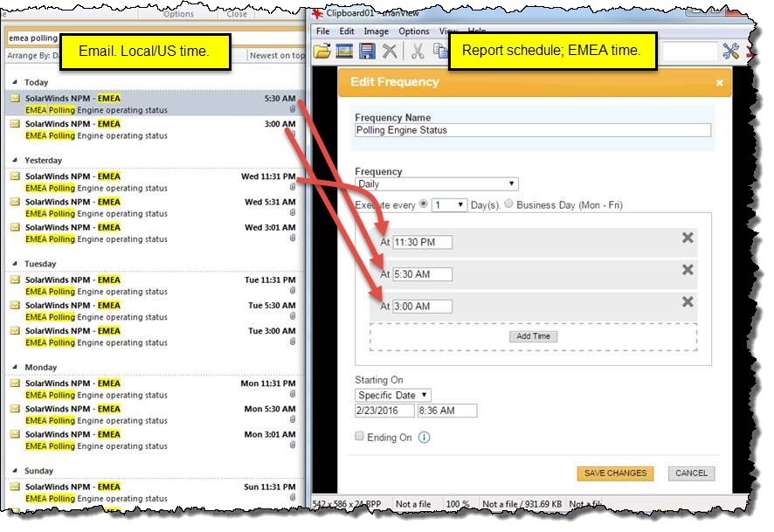The height and width of the screenshot is (532, 774).
Task: Click the 5:30 AM time field
Action: [422, 274]
